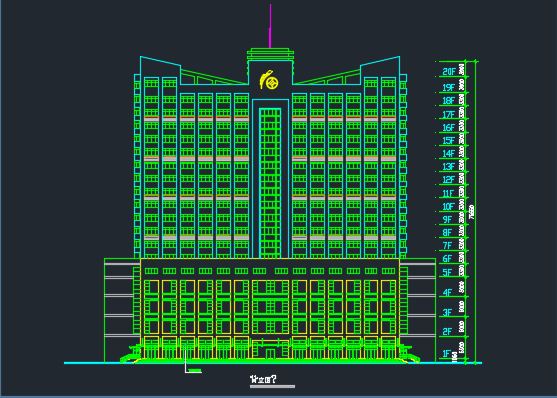
Task: Select the 10F floor label
Action: pyautogui.click(x=449, y=206)
